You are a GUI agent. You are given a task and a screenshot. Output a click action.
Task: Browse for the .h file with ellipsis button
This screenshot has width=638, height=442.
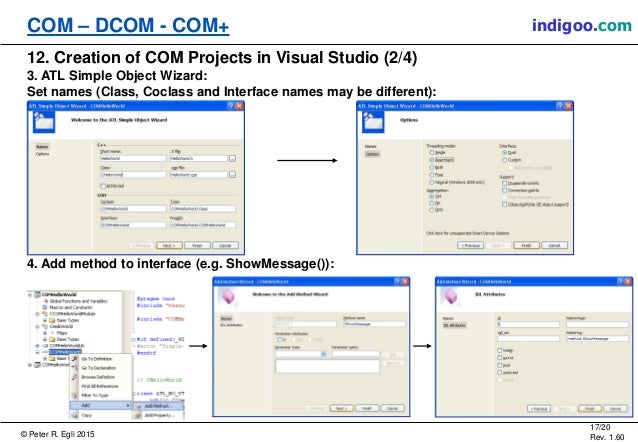[232, 158]
